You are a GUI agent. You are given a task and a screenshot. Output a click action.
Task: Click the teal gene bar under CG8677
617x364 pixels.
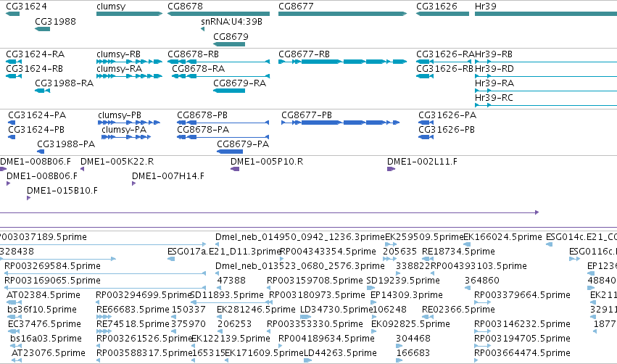pos(342,14)
